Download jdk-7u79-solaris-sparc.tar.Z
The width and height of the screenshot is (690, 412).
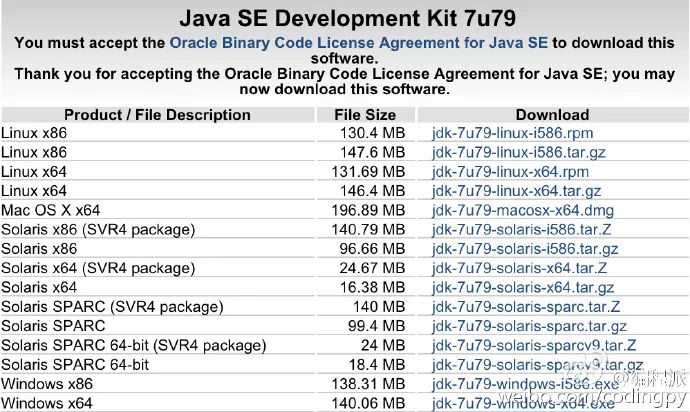click(526, 307)
